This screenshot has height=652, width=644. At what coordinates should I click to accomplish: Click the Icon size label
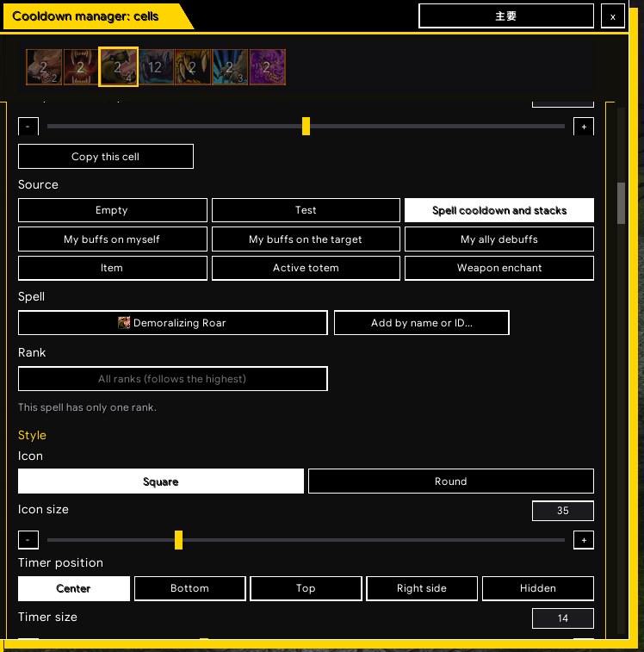tap(43, 509)
